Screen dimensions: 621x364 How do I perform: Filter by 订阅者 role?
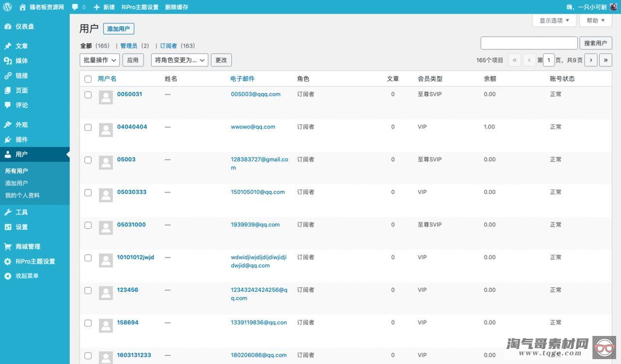click(x=168, y=46)
